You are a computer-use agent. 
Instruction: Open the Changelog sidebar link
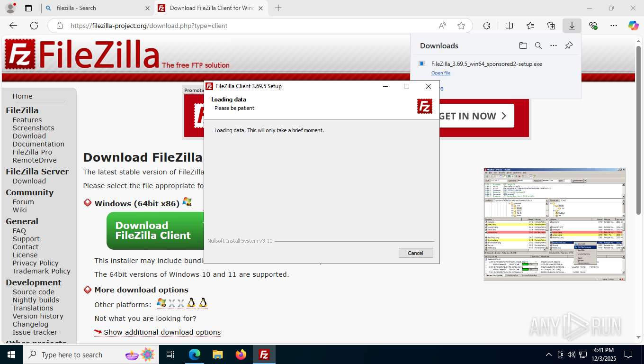point(30,324)
